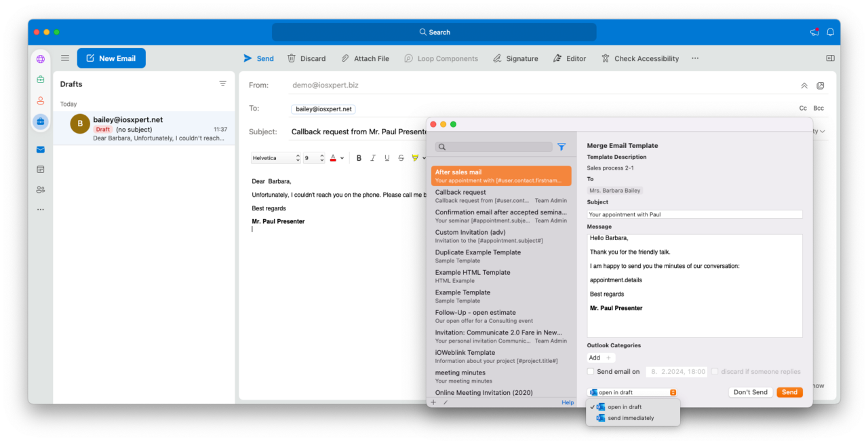The width and height of the screenshot is (868, 441).
Task: Open the Help link in template window
Action: click(x=568, y=402)
